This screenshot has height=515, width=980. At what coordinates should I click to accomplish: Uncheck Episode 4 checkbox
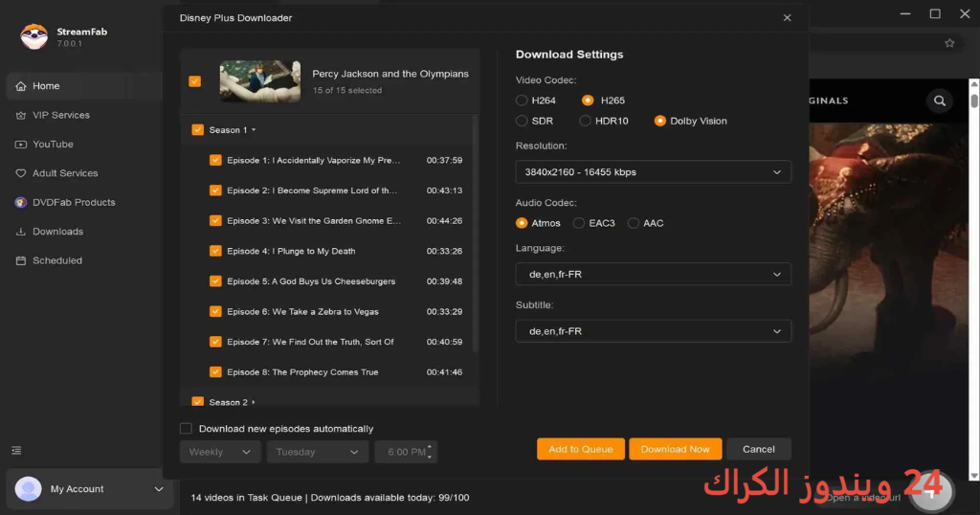point(215,251)
